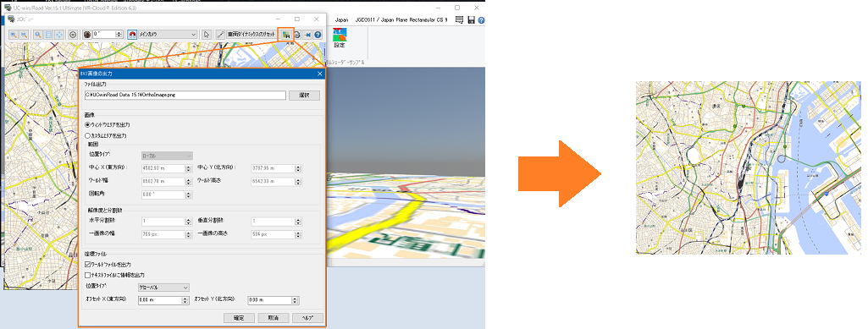This screenshot has width=868, height=329.
Task: Click the 取消 cancel button
Action: point(273,318)
